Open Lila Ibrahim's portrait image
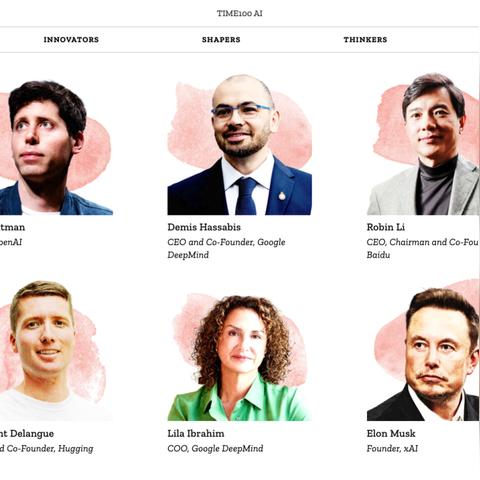Image resolution: width=480 pixels, height=480 pixels. [x=239, y=357]
